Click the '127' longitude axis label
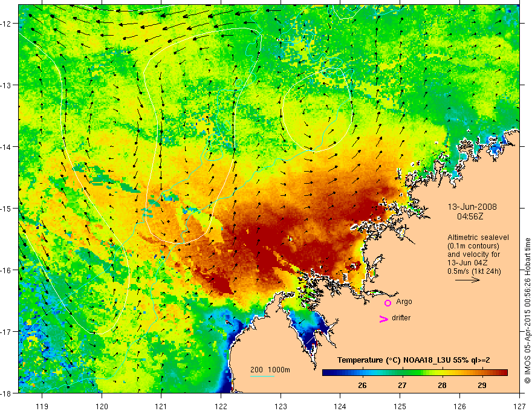The width and height of the screenshot is (532, 411). click(x=519, y=406)
